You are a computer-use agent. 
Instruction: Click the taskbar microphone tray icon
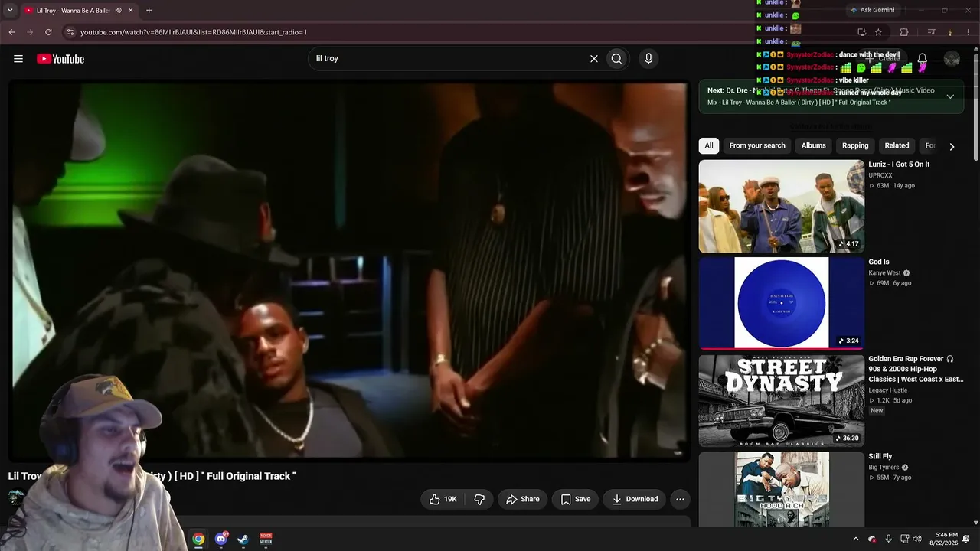888,539
